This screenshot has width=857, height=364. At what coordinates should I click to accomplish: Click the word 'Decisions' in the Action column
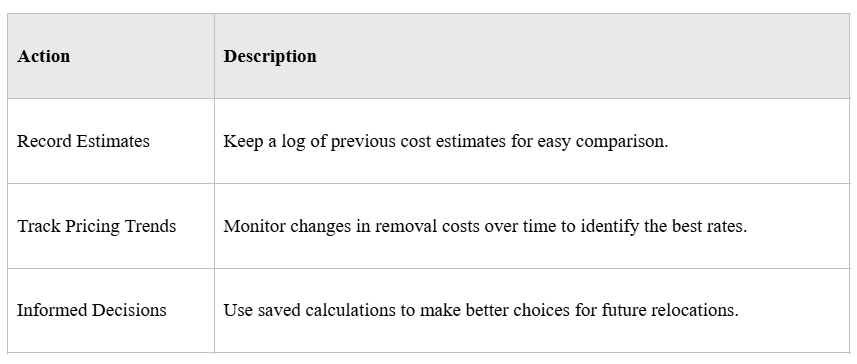(129, 310)
